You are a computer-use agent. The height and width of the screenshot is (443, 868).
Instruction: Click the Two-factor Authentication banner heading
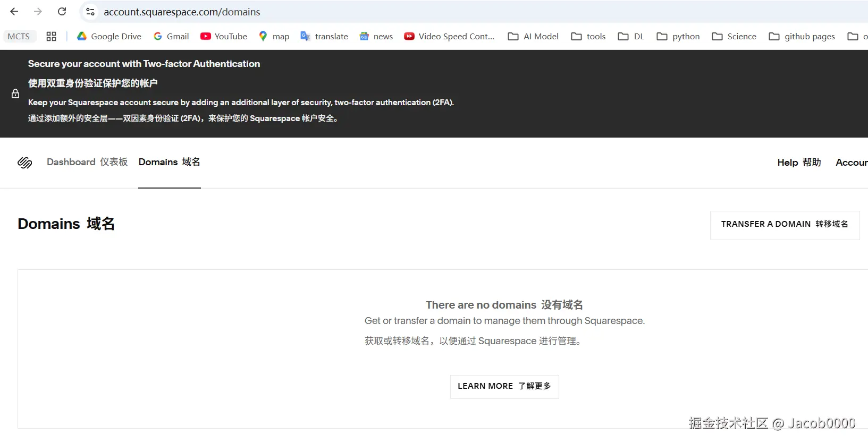[x=144, y=64]
